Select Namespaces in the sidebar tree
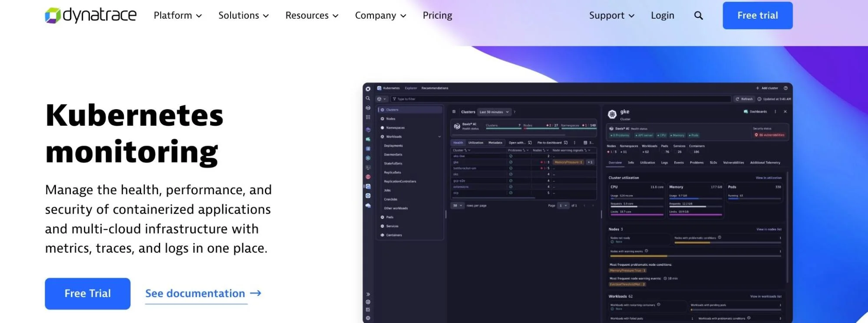Image resolution: width=868 pixels, height=323 pixels. 395,128
